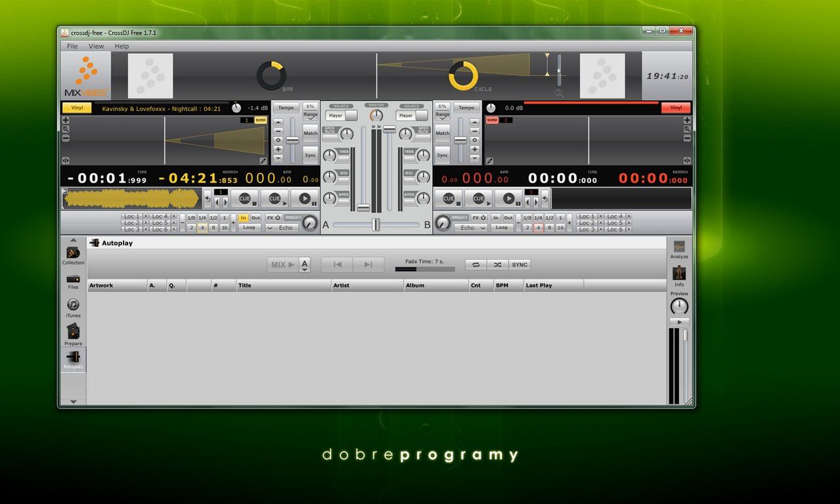Click deck A waveform magnifier icon
This screenshot has height=504, width=840.
point(66,129)
